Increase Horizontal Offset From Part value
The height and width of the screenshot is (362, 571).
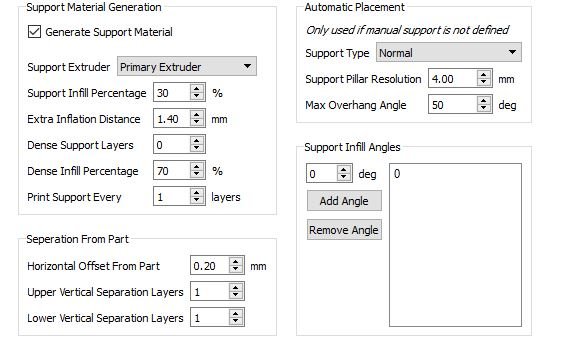[x=236, y=261]
